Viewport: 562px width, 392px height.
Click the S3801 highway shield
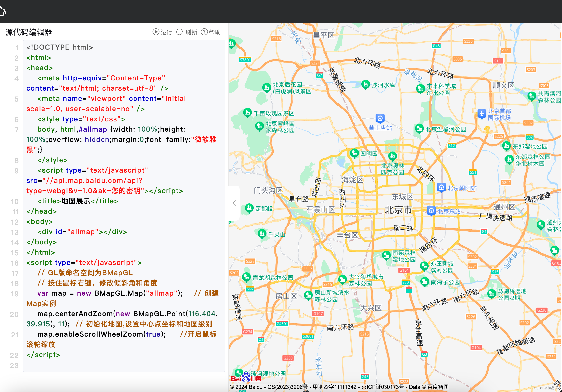(x=245, y=60)
